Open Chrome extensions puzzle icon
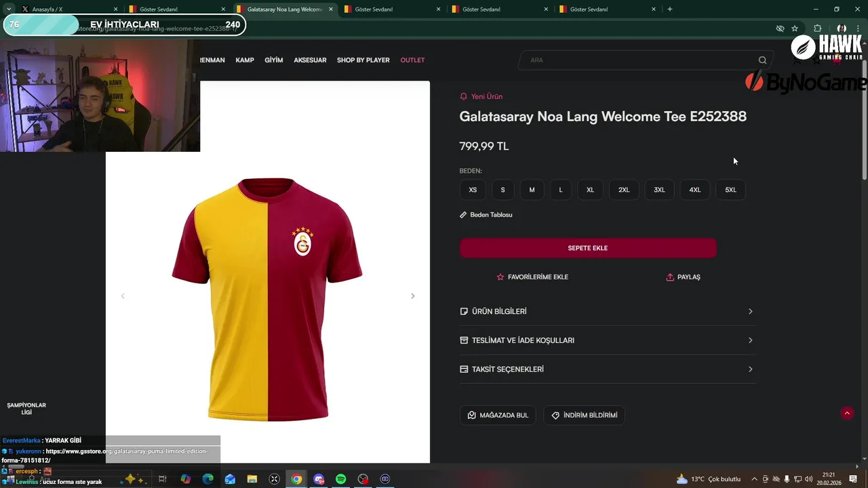The width and height of the screenshot is (868, 488). click(817, 28)
